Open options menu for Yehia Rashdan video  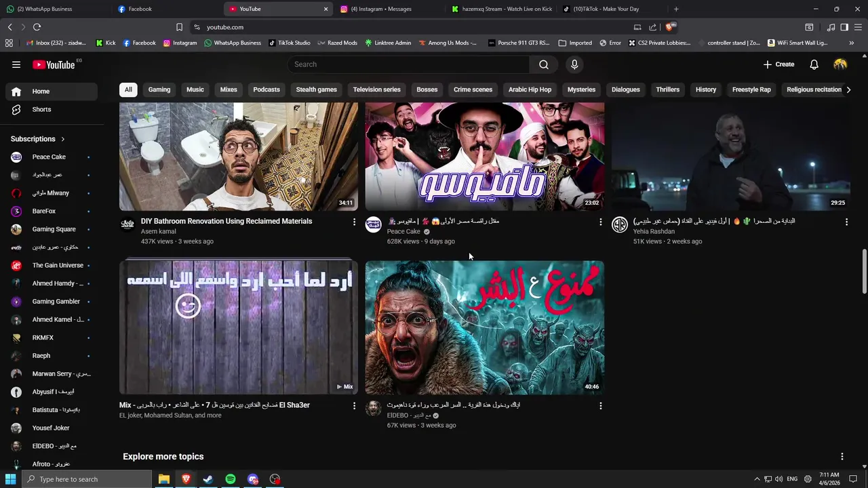pyautogui.click(x=846, y=222)
